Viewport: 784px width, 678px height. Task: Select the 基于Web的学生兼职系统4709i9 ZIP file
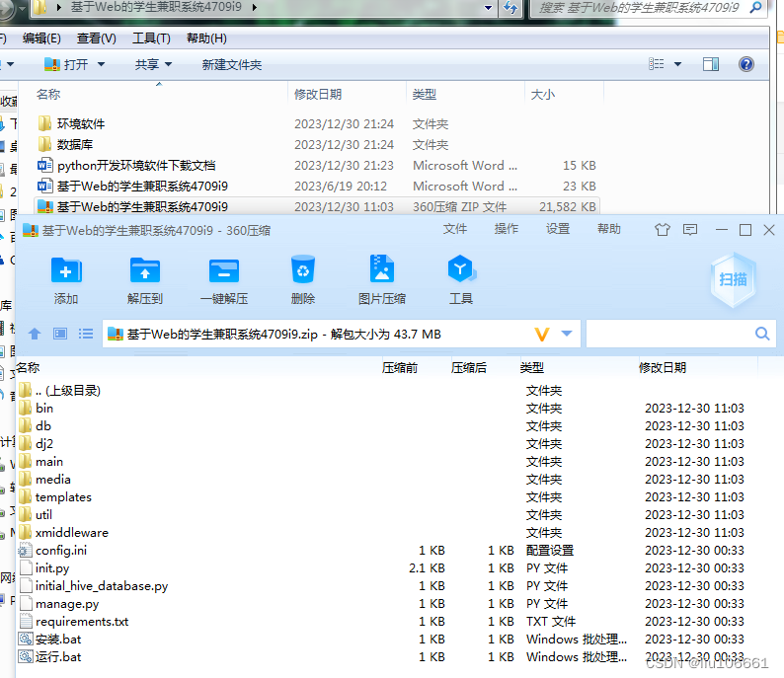pos(317,206)
